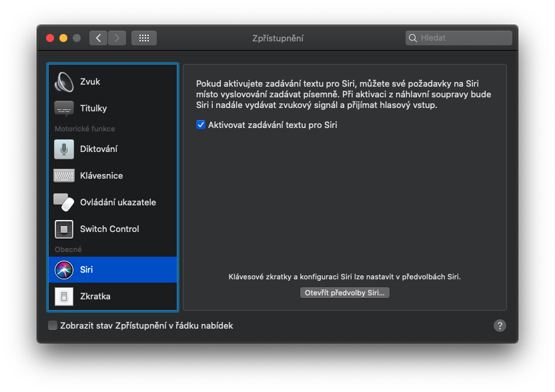This screenshot has width=555, height=392.
Task: Go back with the left chevron
Action: tap(99, 38)
